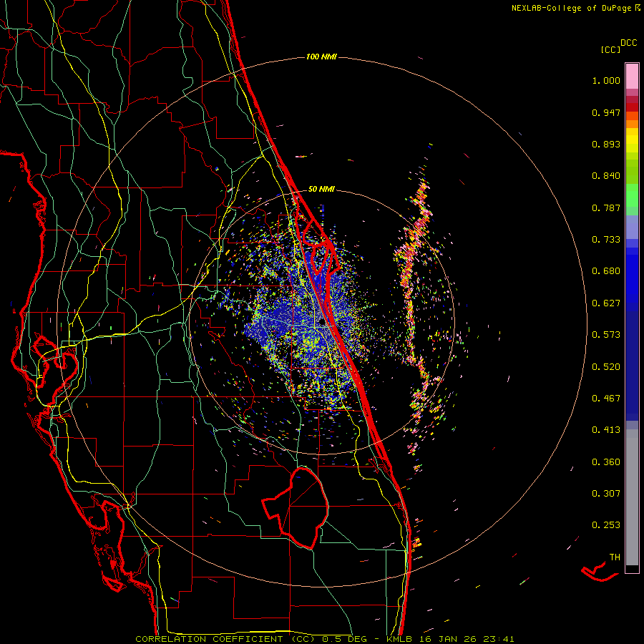Select the 0.573 legend value
Image resolution: width=644 pixels, height=644 pixels.
point(606,335)
